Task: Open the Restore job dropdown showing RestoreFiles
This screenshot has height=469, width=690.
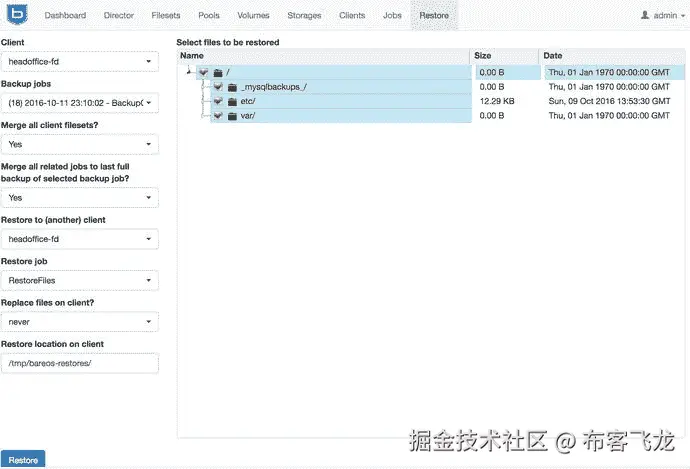Action: tap(80, 280)
